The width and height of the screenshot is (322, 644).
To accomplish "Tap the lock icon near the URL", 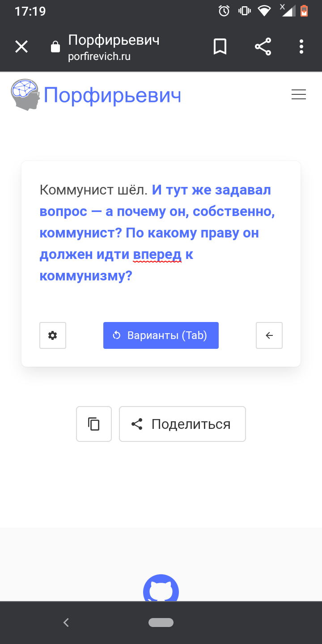I will [55, 47].
